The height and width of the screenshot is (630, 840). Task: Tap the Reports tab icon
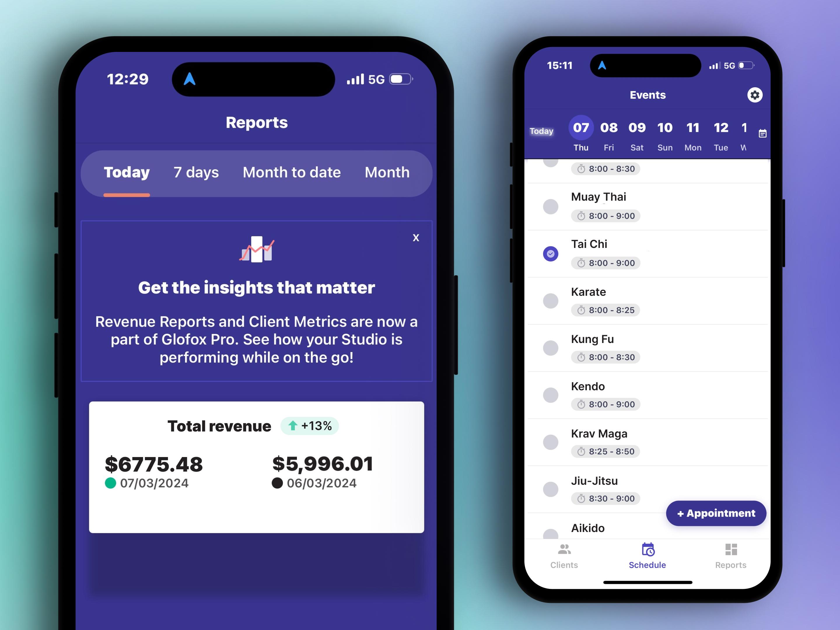pos(731,548)
